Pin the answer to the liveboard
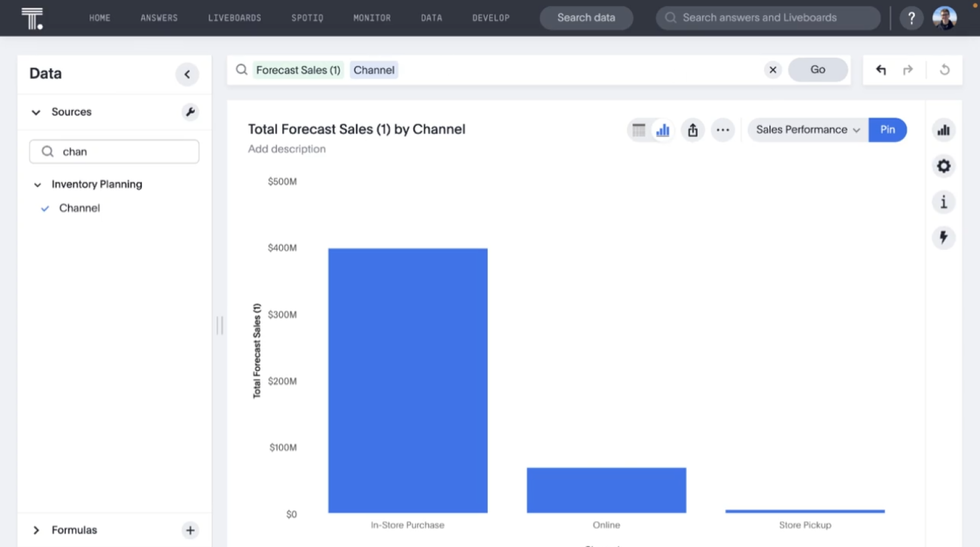 [888, 130]
